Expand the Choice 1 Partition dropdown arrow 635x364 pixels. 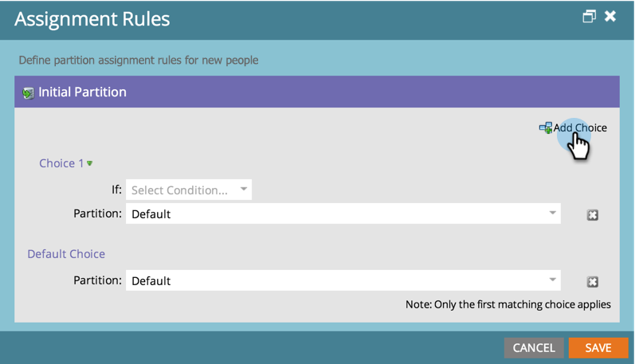point(552,213)
